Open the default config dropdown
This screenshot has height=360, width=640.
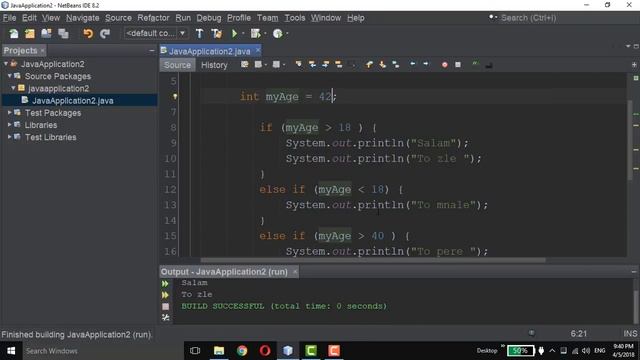pyautogui.click(x=156, y=33)
